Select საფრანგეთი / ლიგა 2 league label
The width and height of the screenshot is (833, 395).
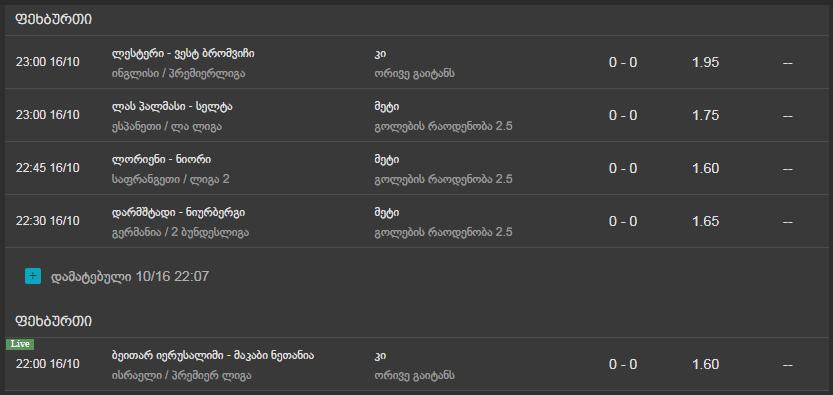coord(171,179)
